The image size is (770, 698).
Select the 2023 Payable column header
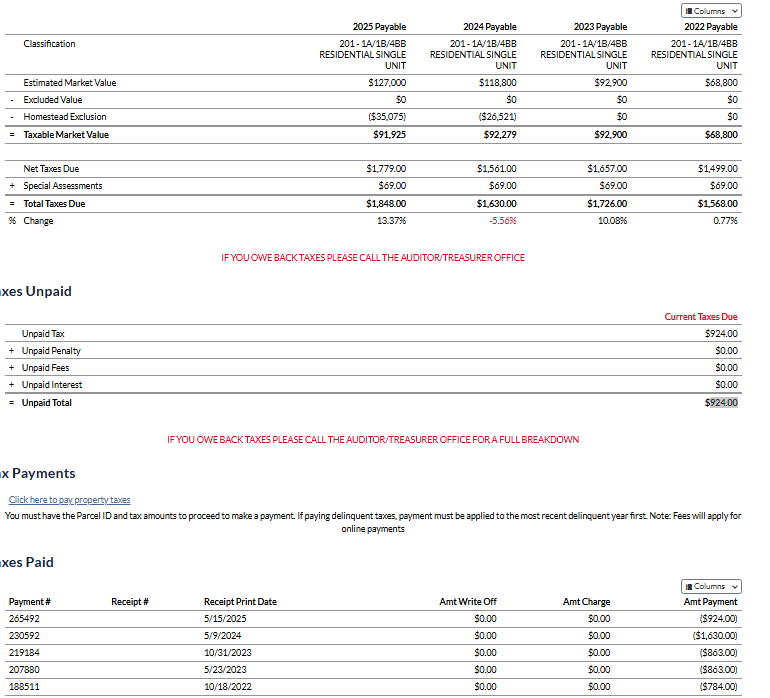click(600, 27)
